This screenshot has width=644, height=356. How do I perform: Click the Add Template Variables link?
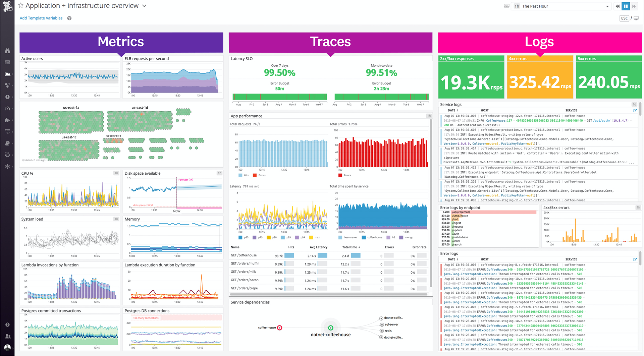click(41, 18)
